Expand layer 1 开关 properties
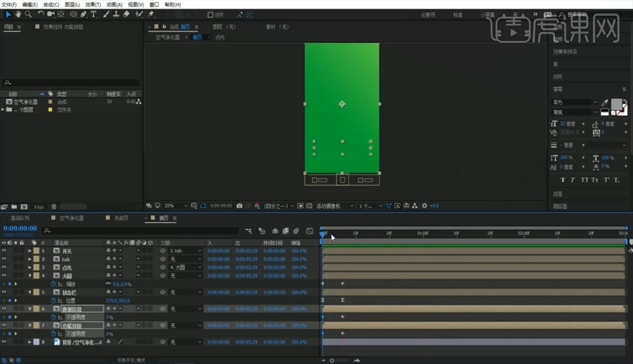Viewport: 633px width, 364px height. pos(29,251)
